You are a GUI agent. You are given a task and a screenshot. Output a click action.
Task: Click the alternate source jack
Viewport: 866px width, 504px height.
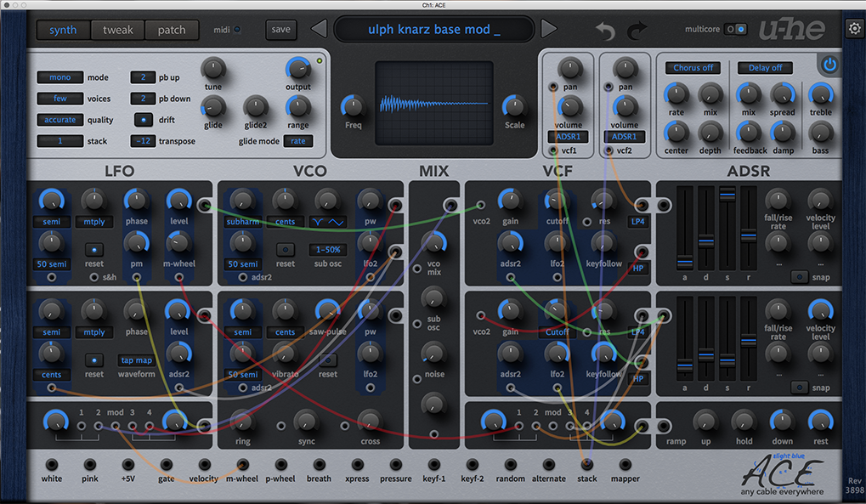tap(548, 465)
